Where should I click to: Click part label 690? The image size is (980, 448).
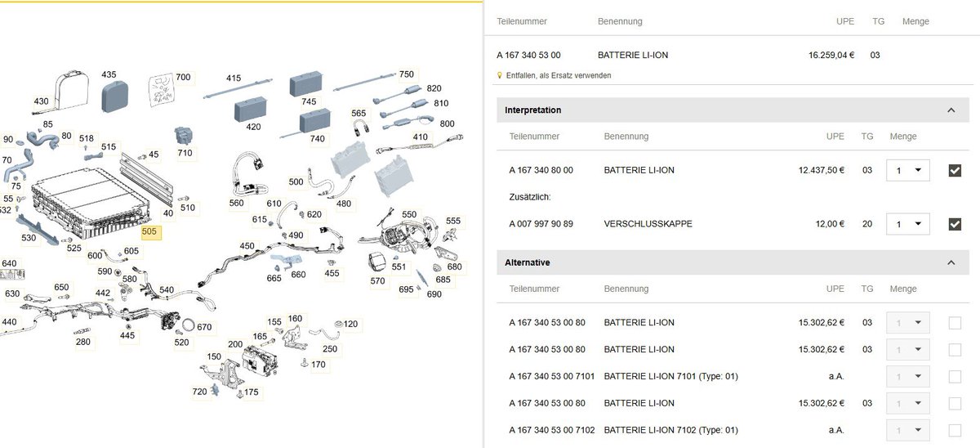coord(434,294)
